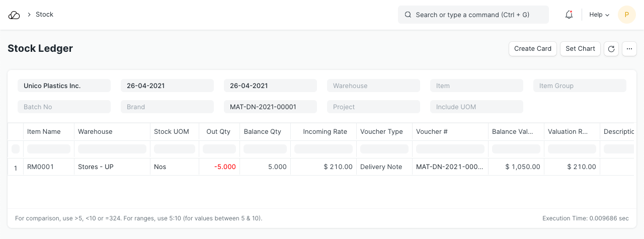Image resolution: width=644 pixels, height=239 pixels.
Task: Click the Item Name column filter box
Action: coord(49,149)
